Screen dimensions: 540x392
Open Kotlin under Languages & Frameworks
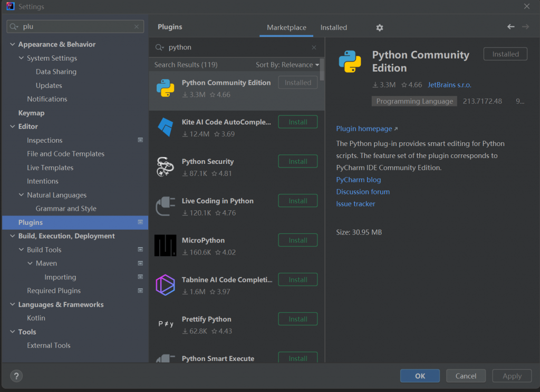pos(36,318)
